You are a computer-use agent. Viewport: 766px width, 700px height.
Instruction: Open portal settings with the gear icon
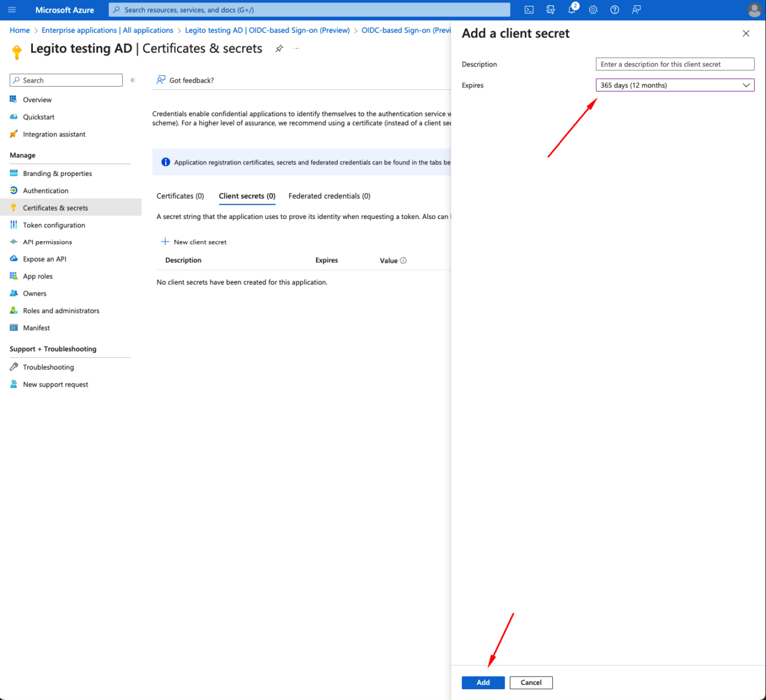pyautogui.click(x=592, y=10)
